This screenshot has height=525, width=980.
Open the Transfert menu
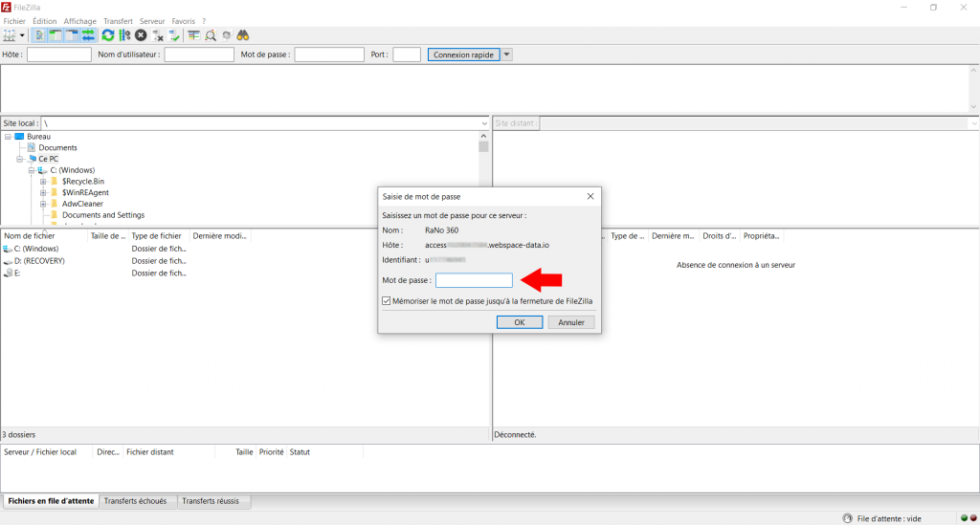point(118,20)
